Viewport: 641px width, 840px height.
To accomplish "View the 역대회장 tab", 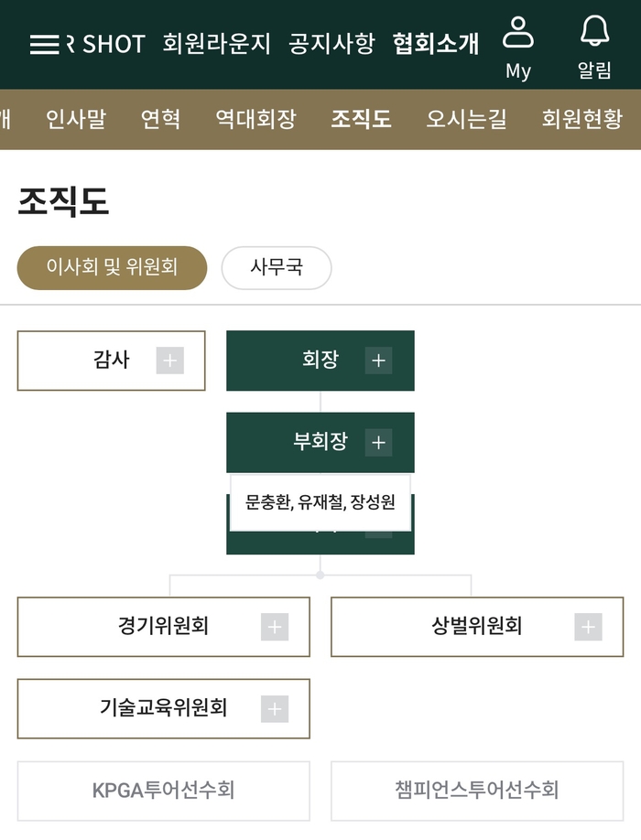I will 255,119.
